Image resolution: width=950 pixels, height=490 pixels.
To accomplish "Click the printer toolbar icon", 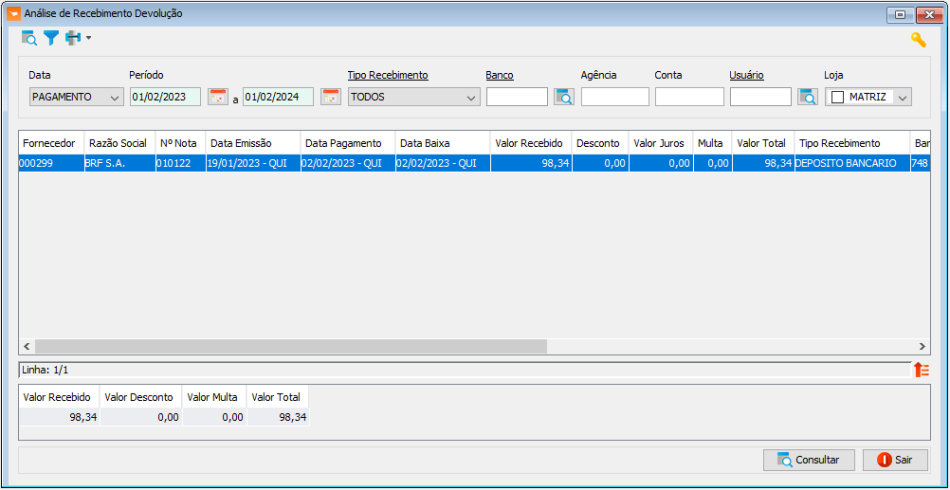I will [72, 38].
